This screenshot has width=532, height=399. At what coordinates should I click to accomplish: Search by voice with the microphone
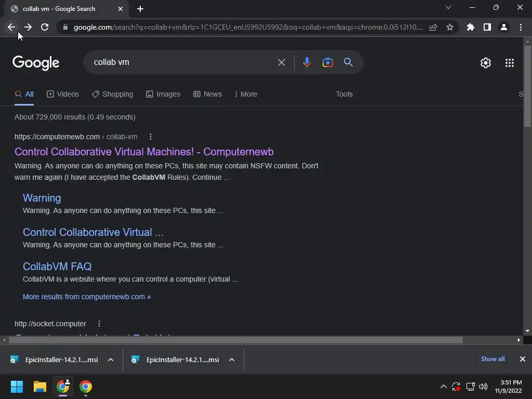pos(307,62)
